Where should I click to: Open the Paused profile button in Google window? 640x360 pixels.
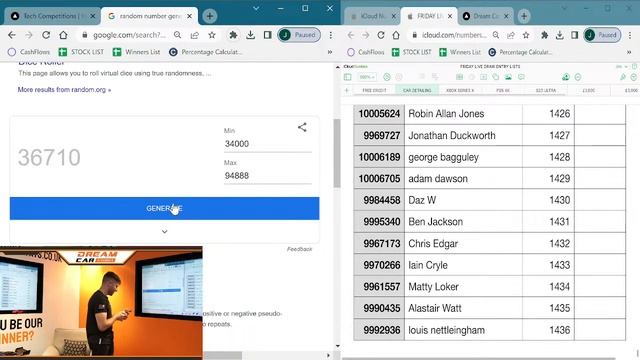coord(299,35)
